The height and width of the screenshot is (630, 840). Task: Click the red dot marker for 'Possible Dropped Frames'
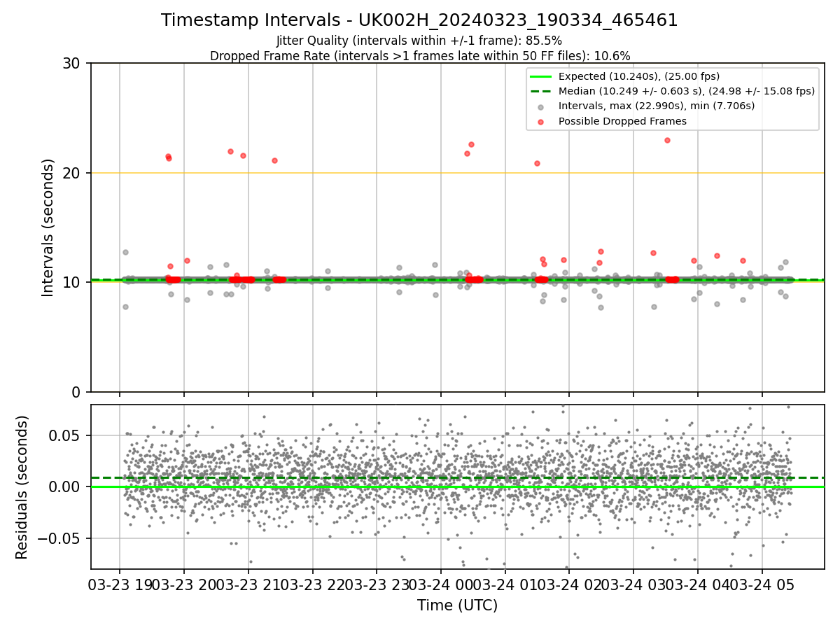pos(540,121)
